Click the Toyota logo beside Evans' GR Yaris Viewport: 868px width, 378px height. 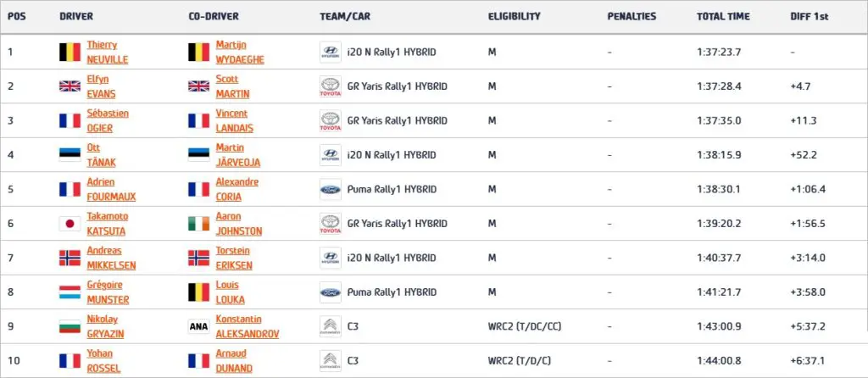pyautogui.click(x=329, y=86)
